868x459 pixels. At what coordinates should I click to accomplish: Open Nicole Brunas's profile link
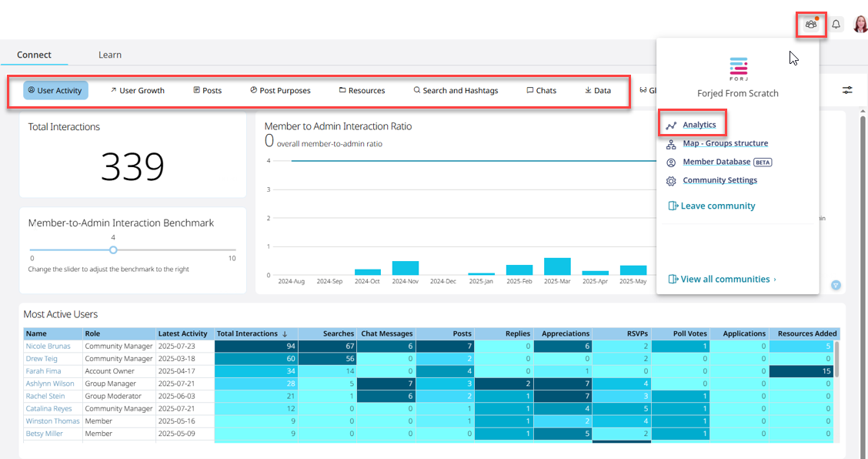click(48, 346)
